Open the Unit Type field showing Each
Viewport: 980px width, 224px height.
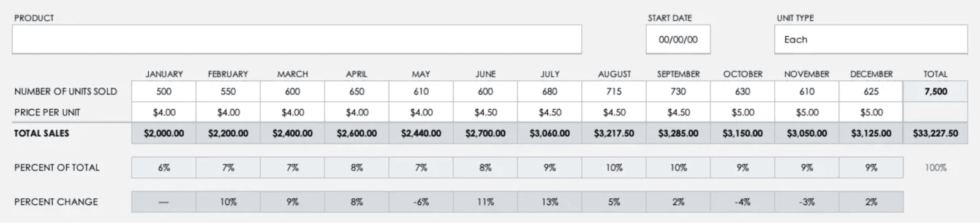point(870,39)
